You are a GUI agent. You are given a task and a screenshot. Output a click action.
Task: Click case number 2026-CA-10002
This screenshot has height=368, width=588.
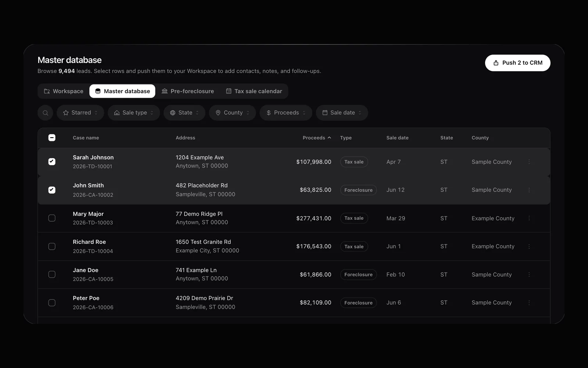(93, 195)
